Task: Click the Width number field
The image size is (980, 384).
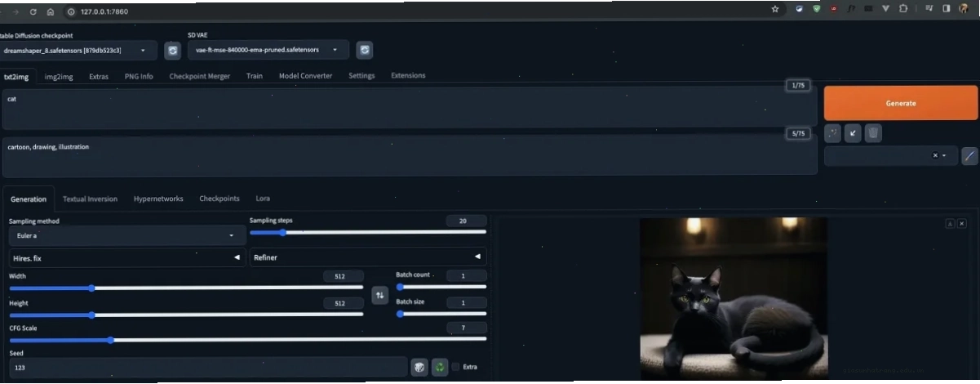Action: point(344,276)
